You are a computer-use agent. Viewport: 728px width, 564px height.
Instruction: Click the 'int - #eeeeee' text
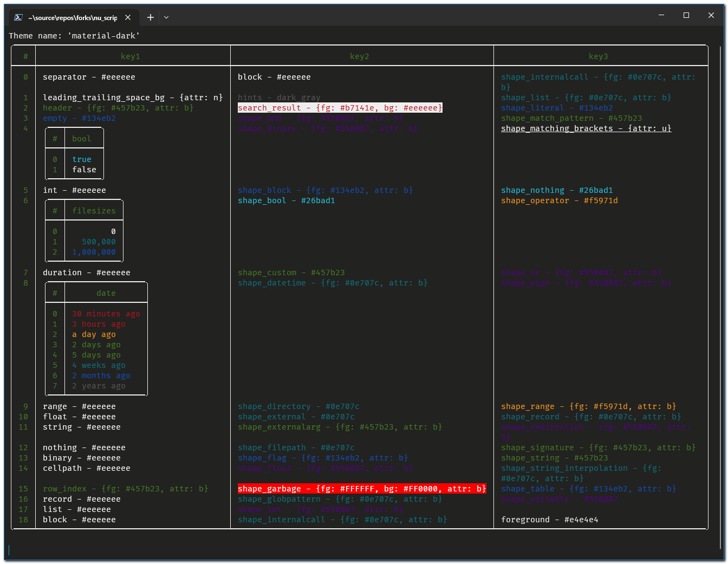pos(75,190)
